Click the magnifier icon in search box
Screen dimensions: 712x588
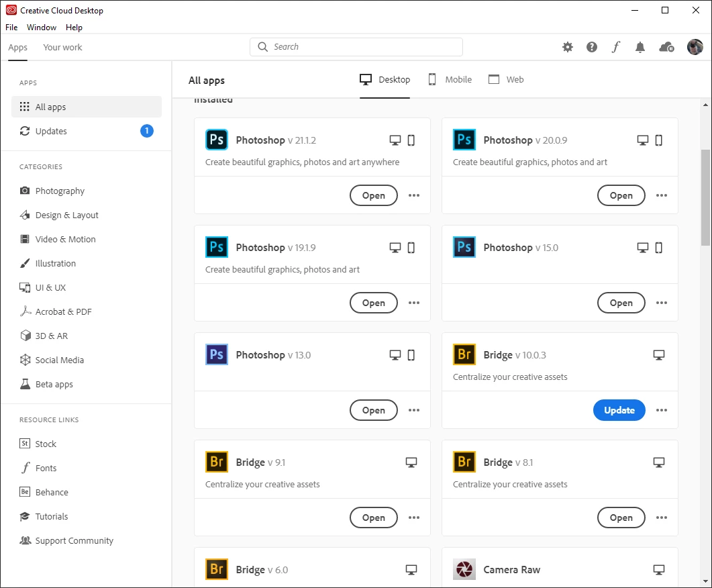click(x=262, y=47)
